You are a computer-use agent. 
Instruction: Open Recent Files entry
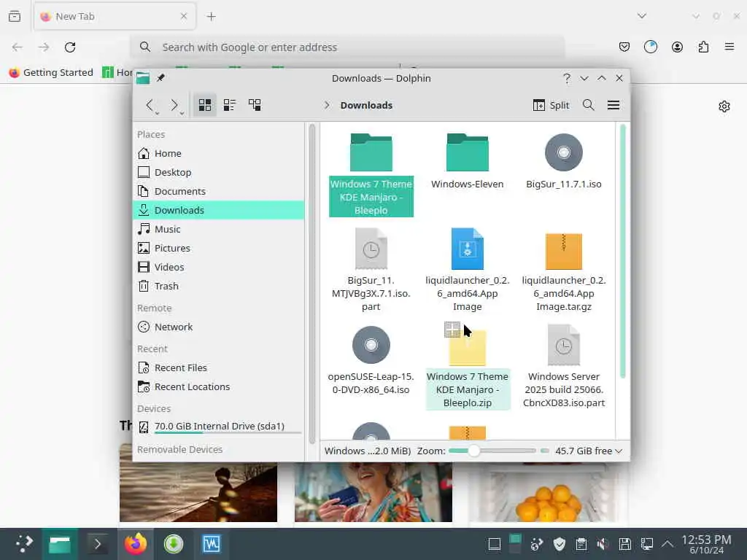(x=219, y=367)
